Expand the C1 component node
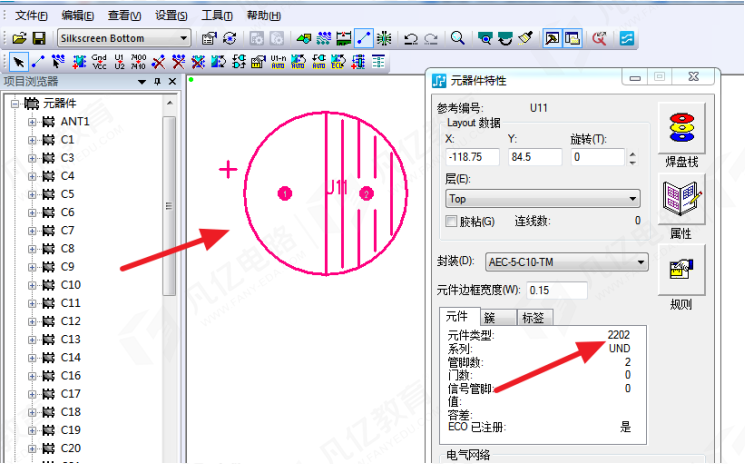745x464 pixels. click(x=32, y=140)
